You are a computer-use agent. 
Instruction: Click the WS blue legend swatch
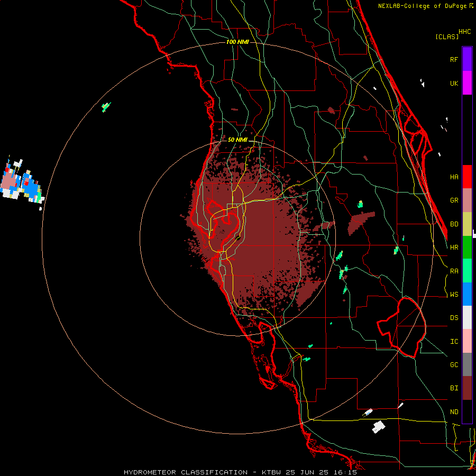[467, 294]
